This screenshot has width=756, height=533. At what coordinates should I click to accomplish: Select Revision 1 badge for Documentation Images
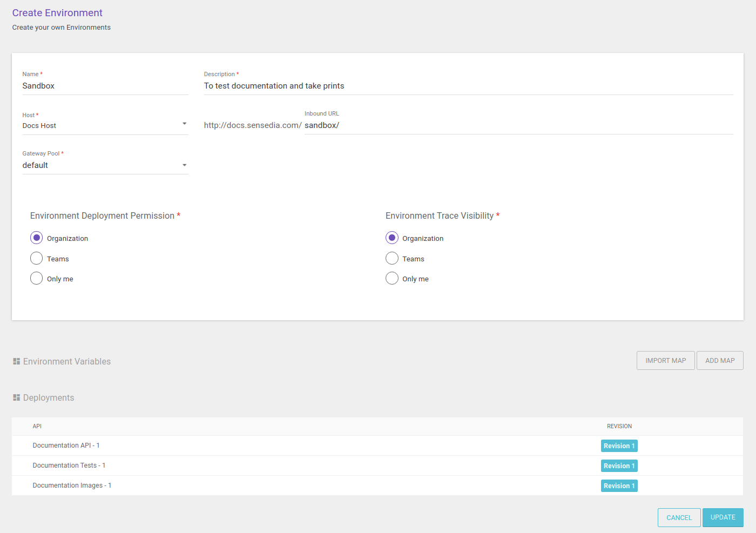[619, 485]
